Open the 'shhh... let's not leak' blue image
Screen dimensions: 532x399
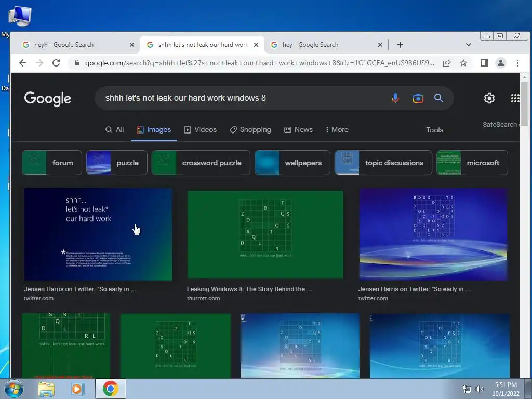98,234
